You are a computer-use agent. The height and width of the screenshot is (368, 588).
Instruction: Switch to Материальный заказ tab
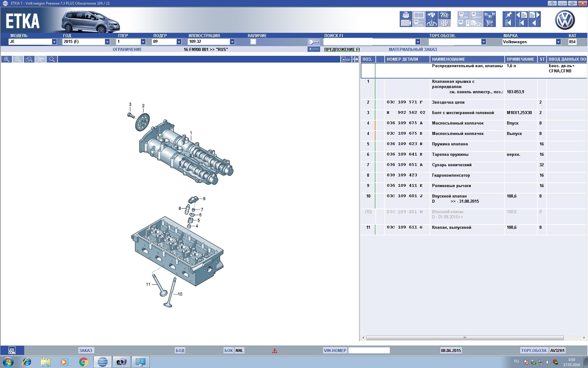[x=413, y=49]
